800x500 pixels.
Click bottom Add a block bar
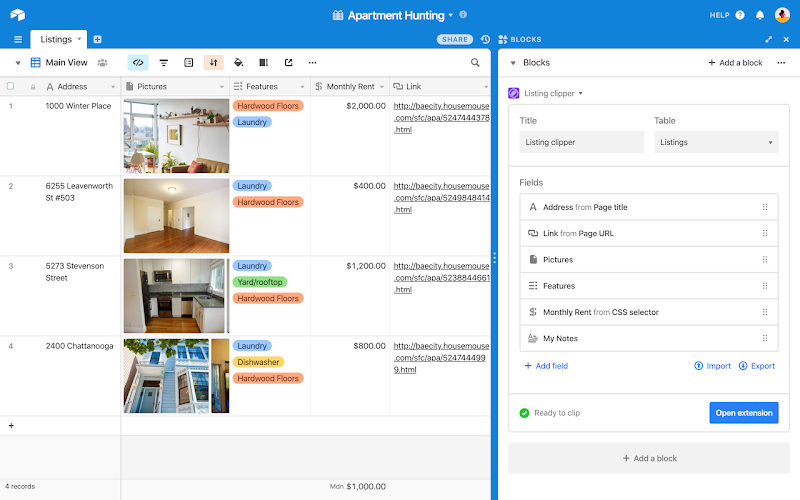(x=649, y=458)
